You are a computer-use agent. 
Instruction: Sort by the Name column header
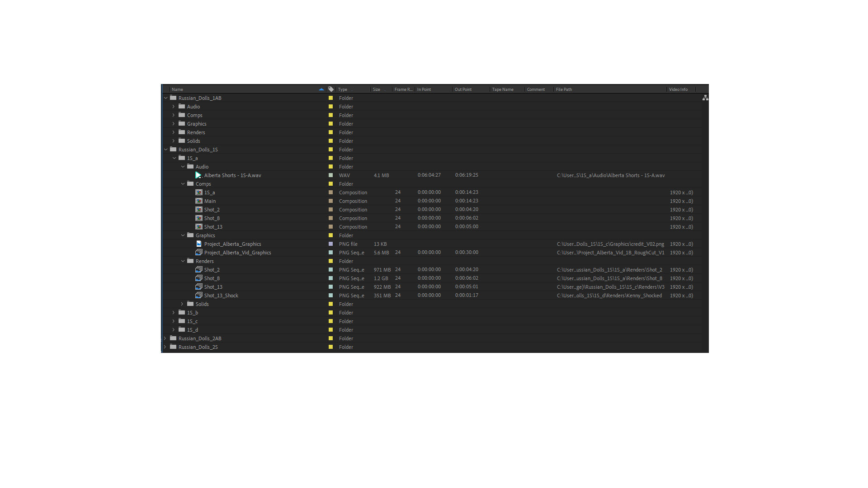(x=248, y=89)
